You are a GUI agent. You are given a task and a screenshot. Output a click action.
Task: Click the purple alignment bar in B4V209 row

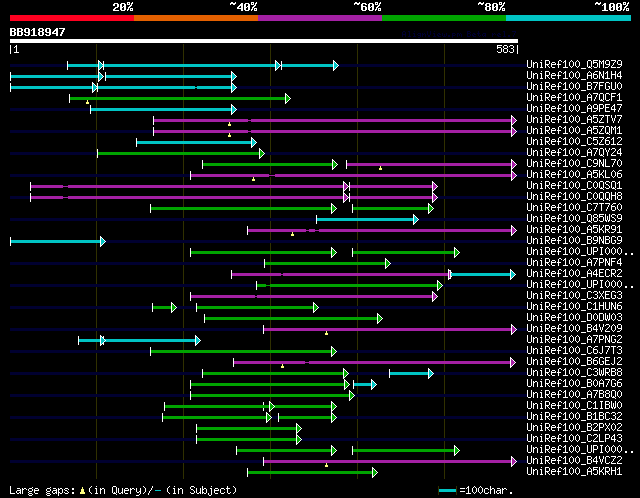point(390,329)
